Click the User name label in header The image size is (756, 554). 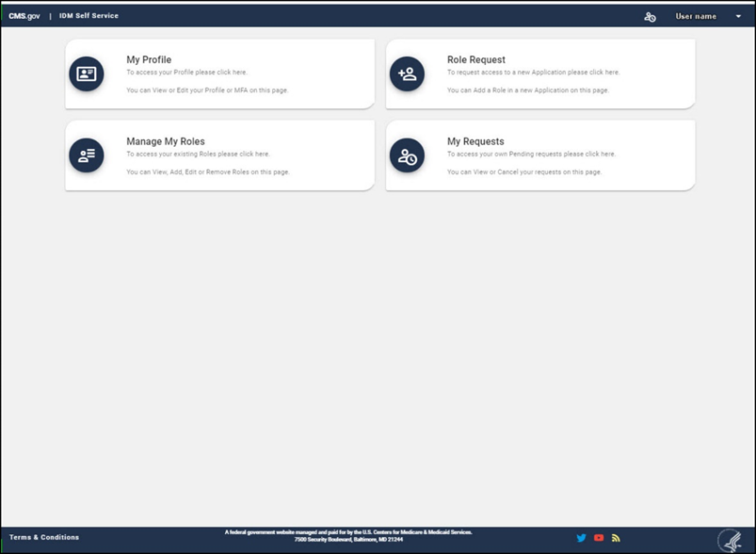[696, 17]
